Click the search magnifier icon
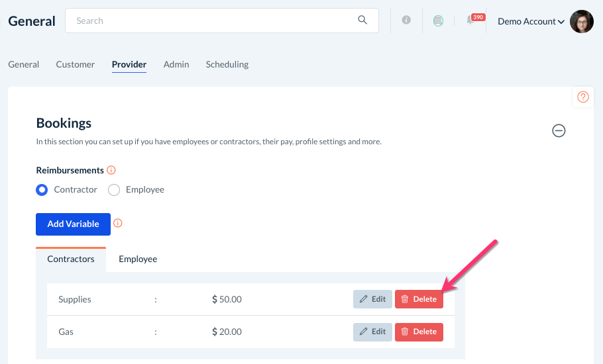The width and height of the screenshot is (603, 364). (x=362, y=21)
